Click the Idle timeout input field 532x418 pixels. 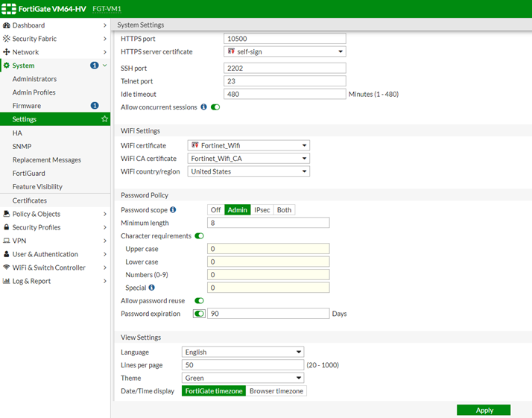coord(285,94)
